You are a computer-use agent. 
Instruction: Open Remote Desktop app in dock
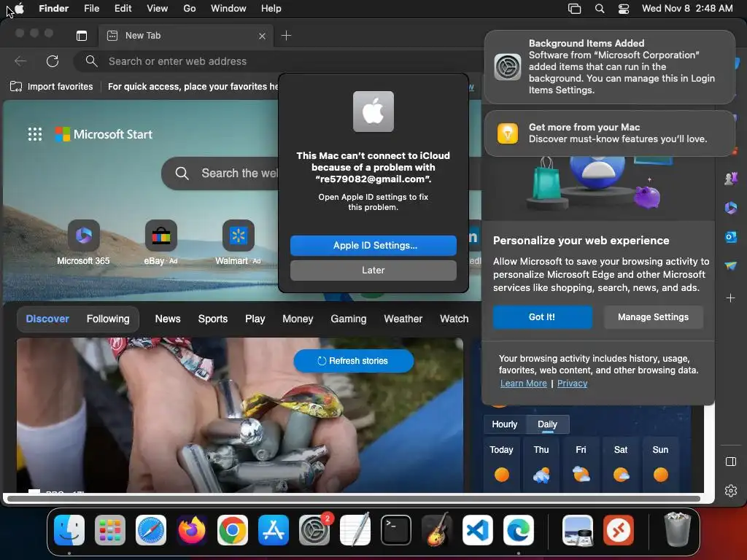(x=619, y=530)
